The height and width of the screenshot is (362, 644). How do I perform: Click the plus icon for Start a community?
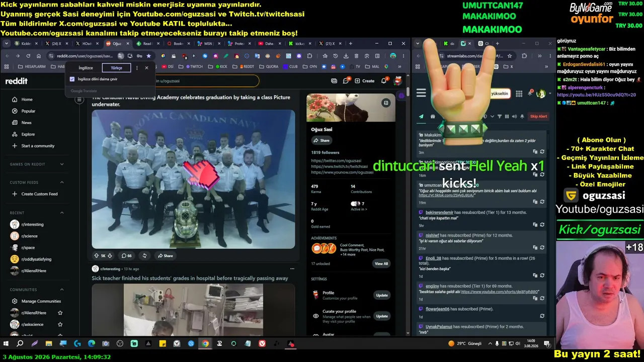click(15, 146)
